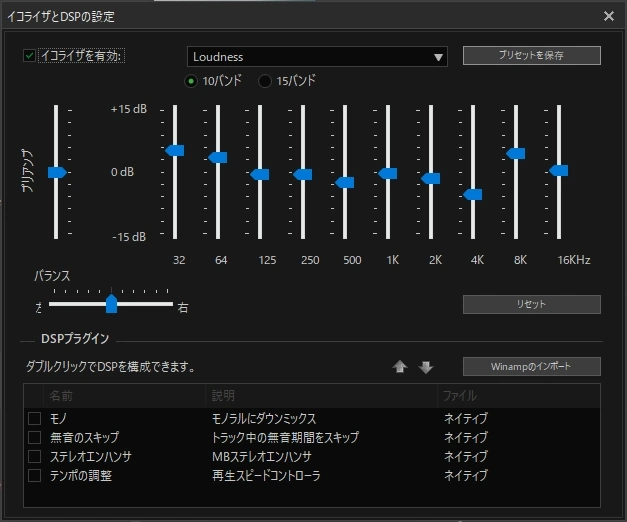Click the 125 Hz band slider handle
The width and height of the screenshot is (627, 522).
tap(260, 174)
